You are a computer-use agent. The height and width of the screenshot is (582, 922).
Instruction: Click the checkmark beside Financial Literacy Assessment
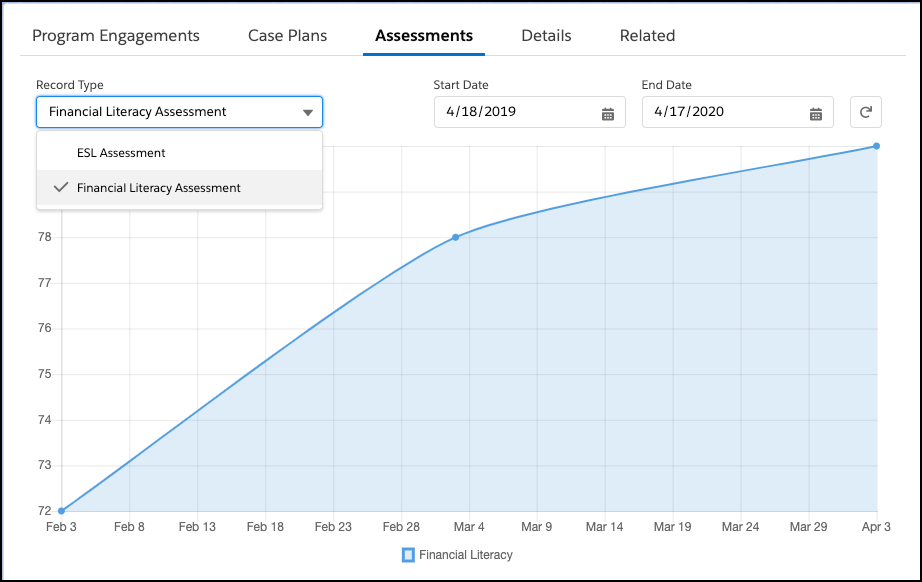pos(62,187)
